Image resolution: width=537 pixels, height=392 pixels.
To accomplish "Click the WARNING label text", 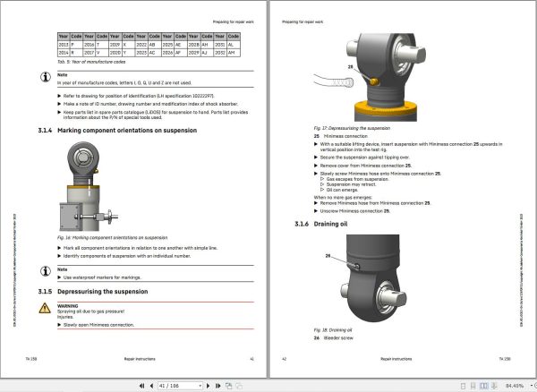I will tap(67, 306).
